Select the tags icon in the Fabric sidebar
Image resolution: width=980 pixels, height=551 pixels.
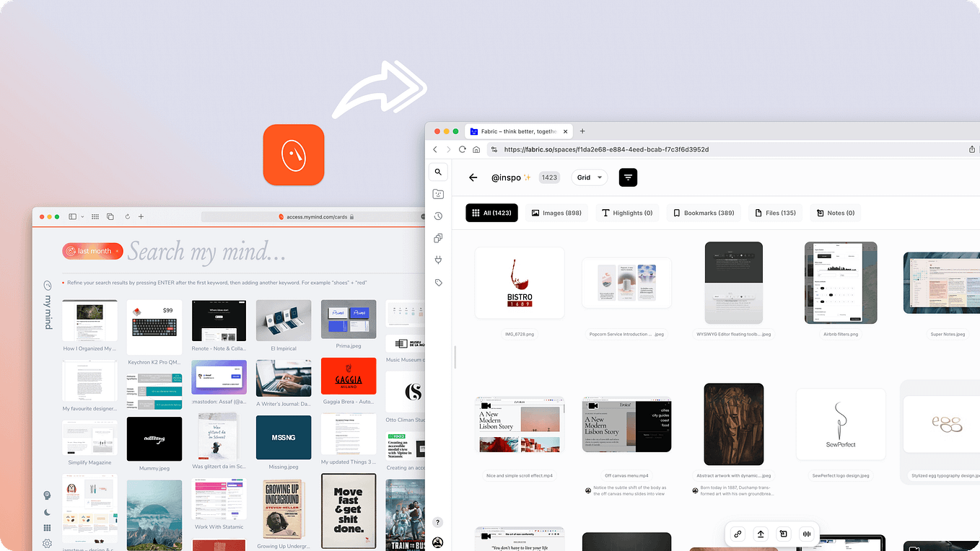pyautogui.click(x=438, y=282)
